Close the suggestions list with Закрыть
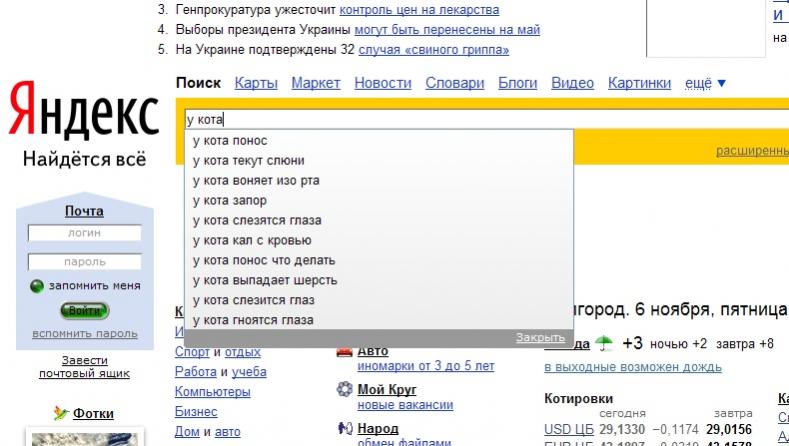 pyautogui.click(x=540, y=338)
